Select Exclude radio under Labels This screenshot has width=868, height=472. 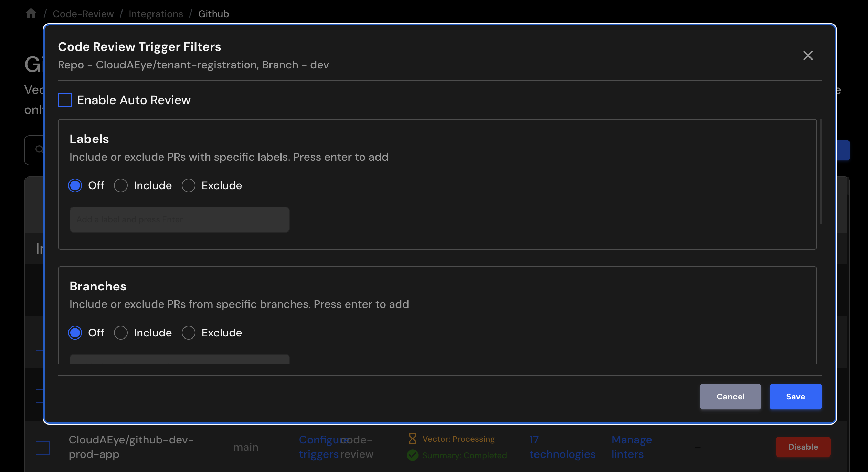pos(188,185)
